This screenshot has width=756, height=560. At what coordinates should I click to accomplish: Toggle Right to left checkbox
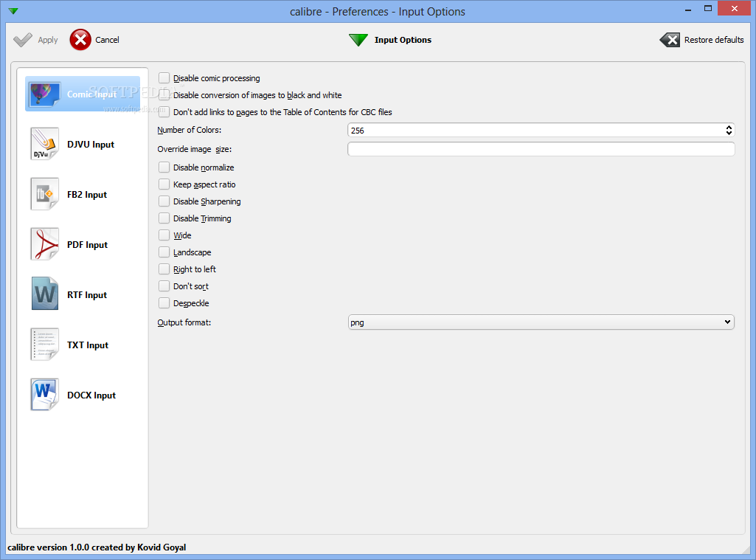click(164, 269)
